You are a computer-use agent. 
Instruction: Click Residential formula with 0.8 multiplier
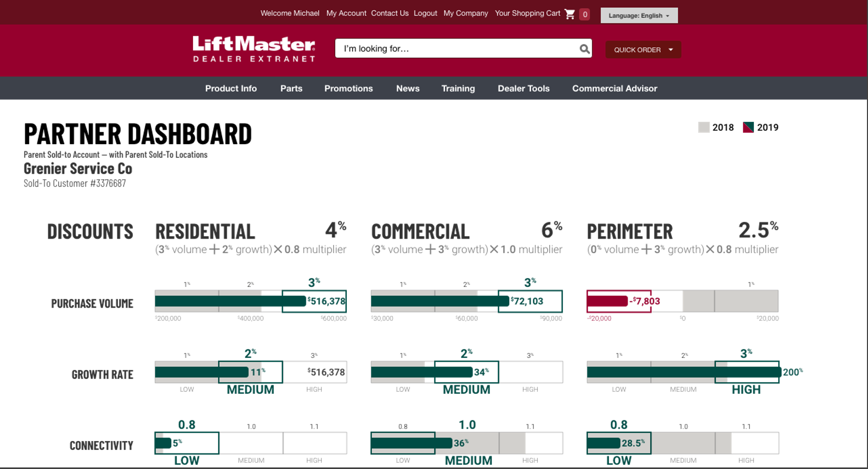251,250
